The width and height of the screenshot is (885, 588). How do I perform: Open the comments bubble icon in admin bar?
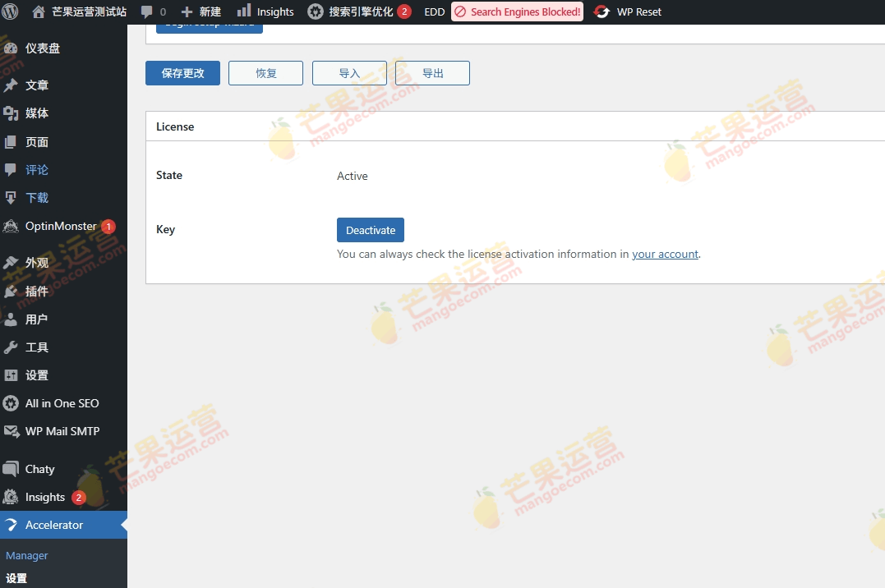(x=147, y=11)
